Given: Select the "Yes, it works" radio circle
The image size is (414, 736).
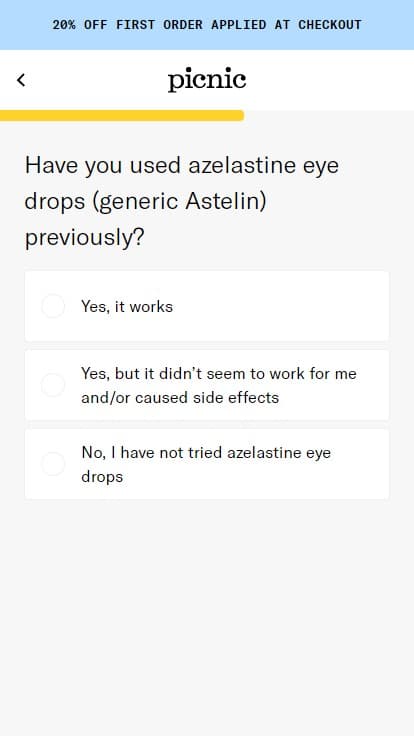Looking at the screenshot, I should pos(53,307).
